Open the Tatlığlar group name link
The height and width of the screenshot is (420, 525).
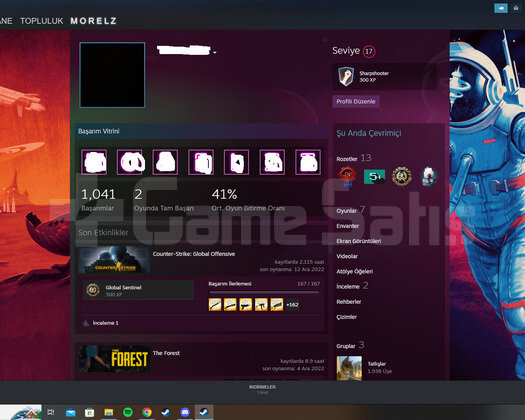coord(377,364)
